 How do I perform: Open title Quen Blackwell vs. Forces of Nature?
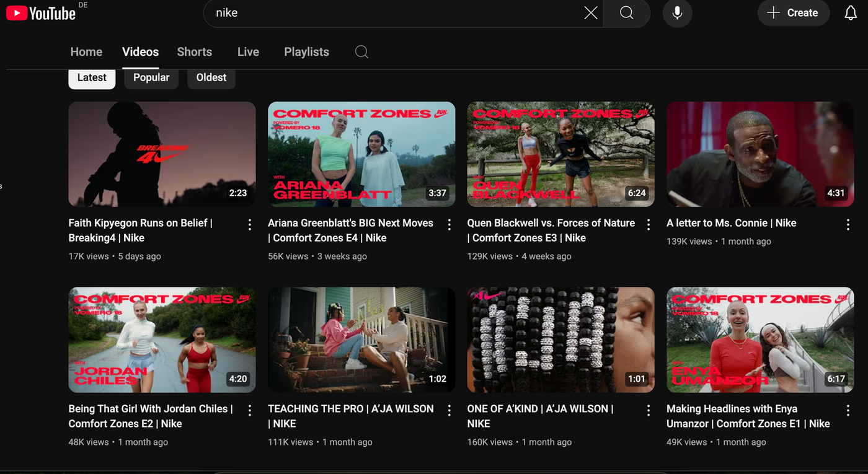(x=551, y=230)
